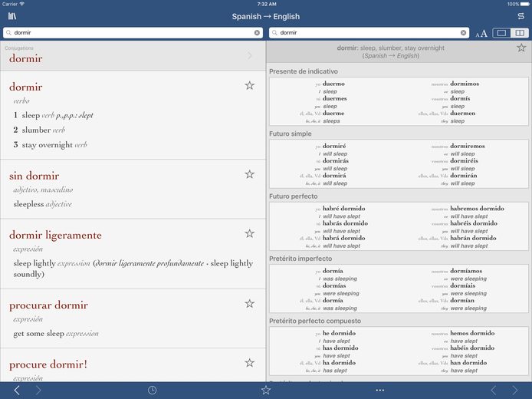Swap the Spanish-English translation direction

[x=521, y=16]
